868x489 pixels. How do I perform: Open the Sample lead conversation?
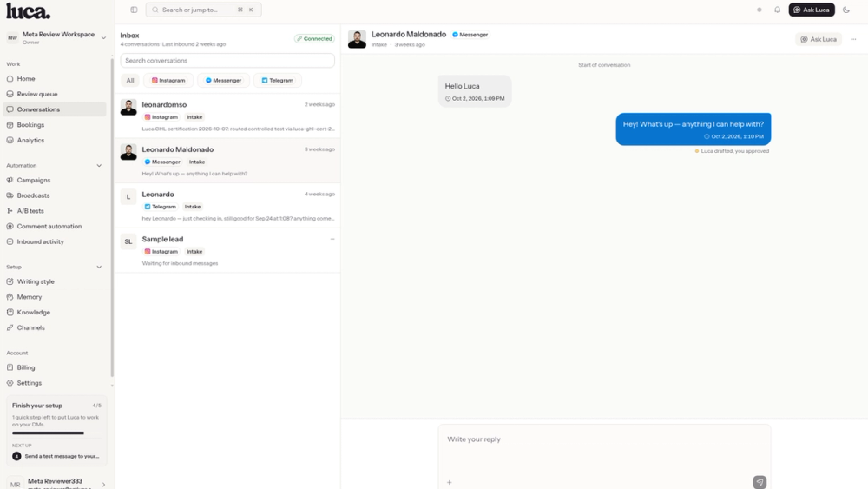point(227,251)
